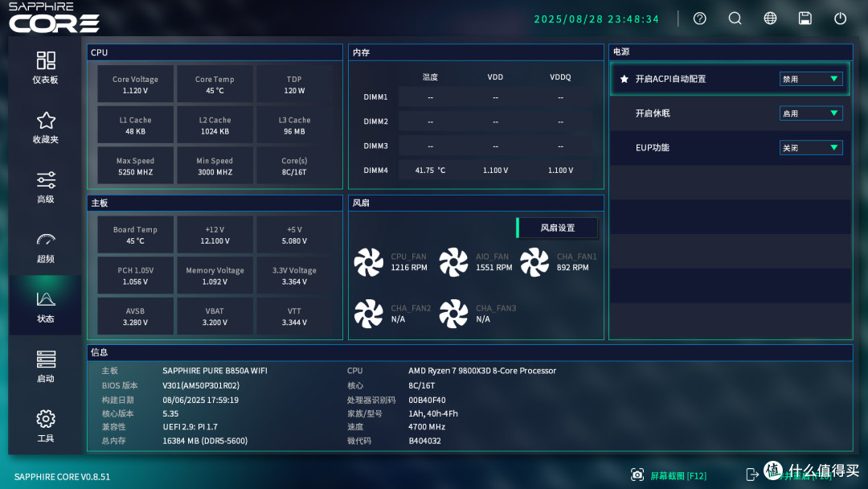
Task: Click the Core Temp 45 °C tile
Action: pyautogui.click(x=215, y=84)
